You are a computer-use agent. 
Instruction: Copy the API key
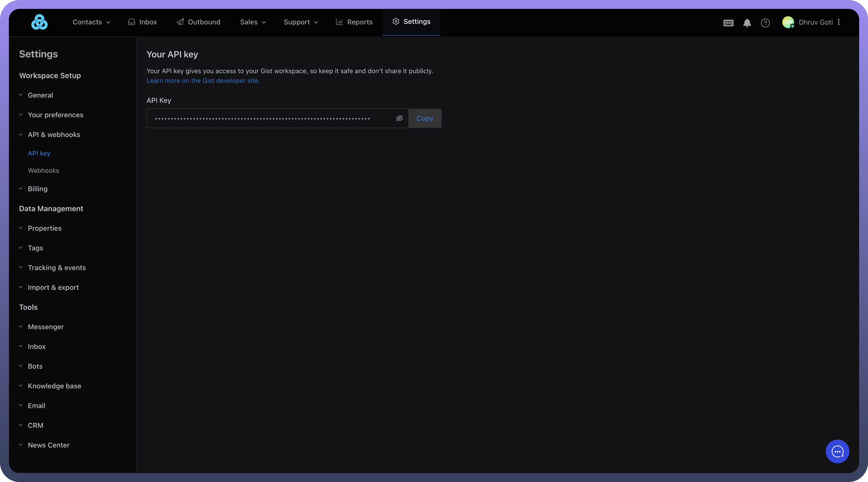424,118
